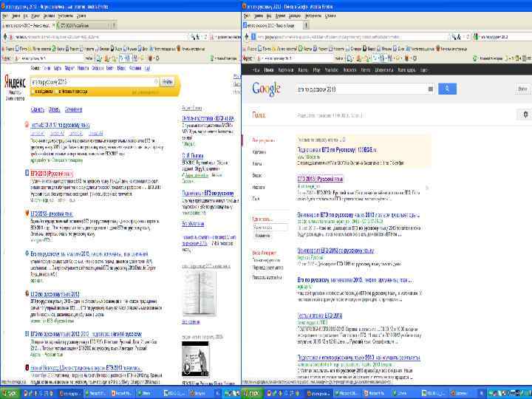
Task: Select the Google search results tab
Action: tap(271, 25)
